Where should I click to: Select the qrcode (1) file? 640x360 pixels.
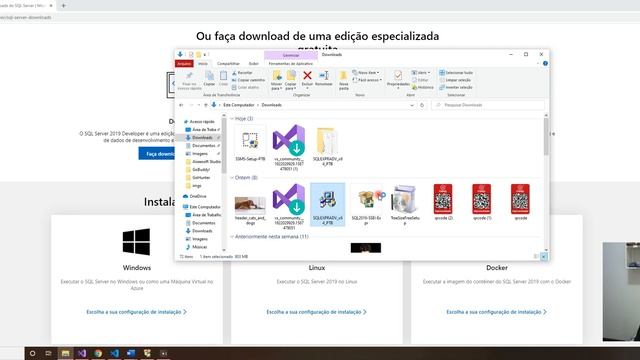pos(482,202)
